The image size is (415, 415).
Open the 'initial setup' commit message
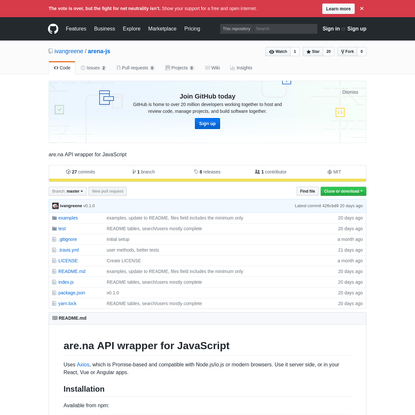pyautogui.click(x=118, y=239)
